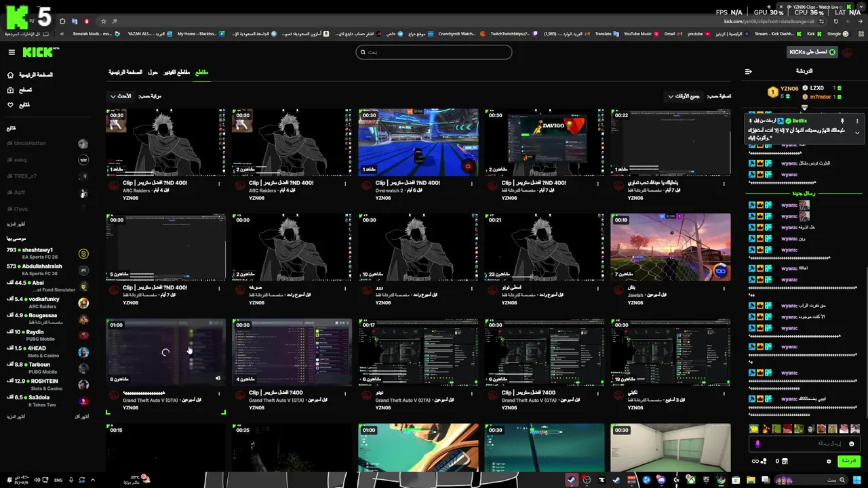Expand the gift leaderboard handle below YZN06
The width and height of the screenshot is (868, 488).
(804, 107)
